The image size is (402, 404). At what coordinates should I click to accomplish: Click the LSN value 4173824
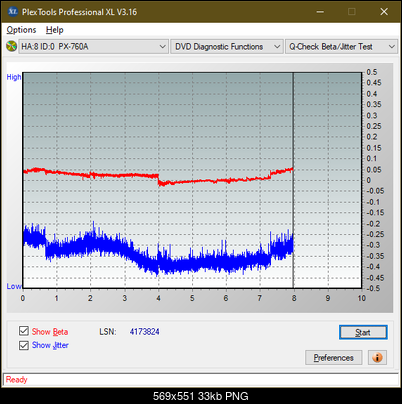pos(144,332)
